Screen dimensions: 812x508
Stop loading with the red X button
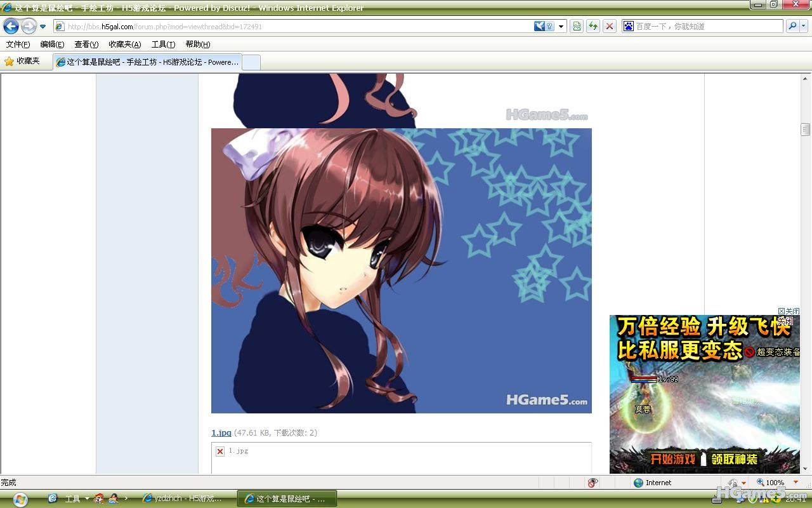coord(610,27)
